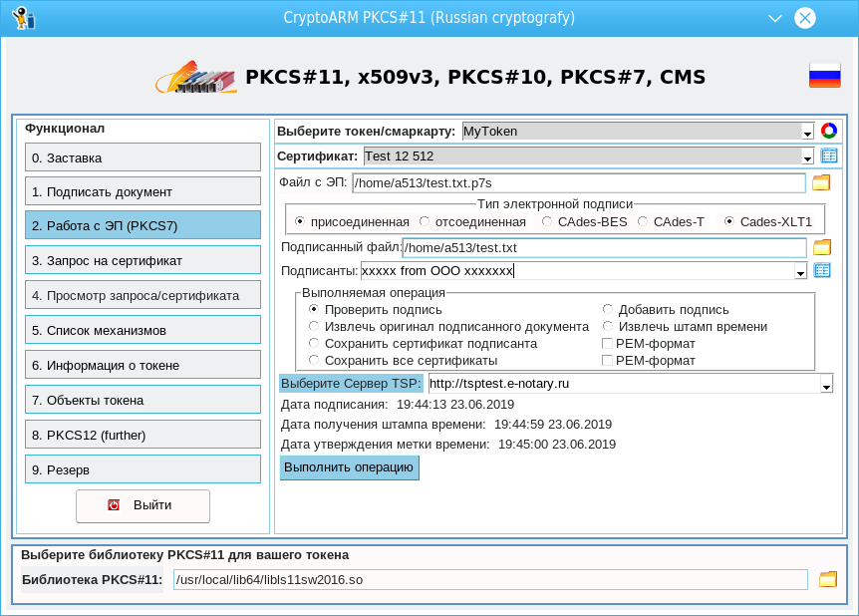This screenshot has width=859, height=616.
Task: Click Выберите Сервер TSP label button
Action: click(x=351, y=383)
